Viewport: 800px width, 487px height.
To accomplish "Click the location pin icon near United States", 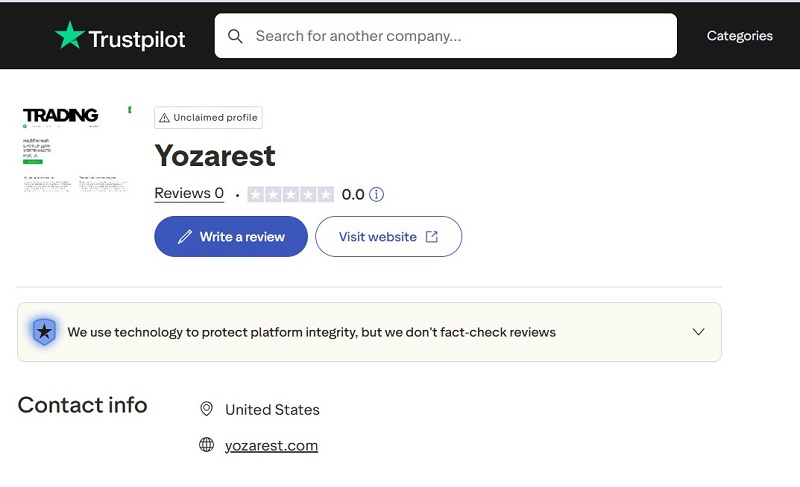I will 207,409.
